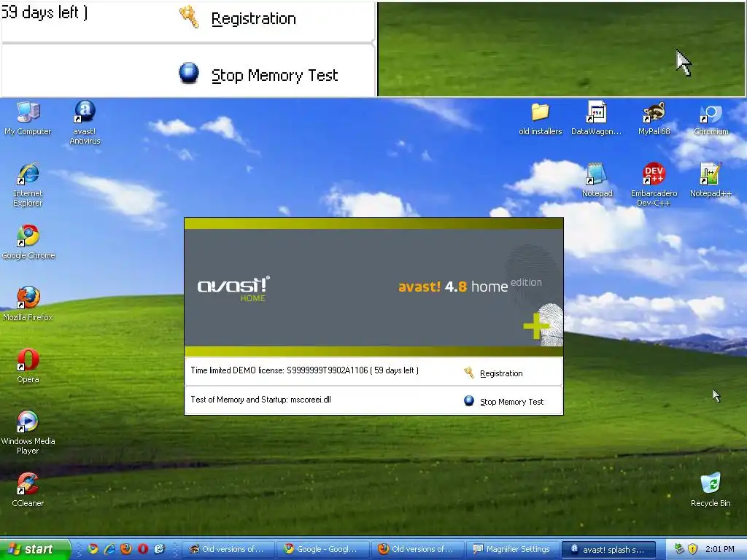Image resolution: width=747 pixels, height=560 pixels.
Task: Click the blue stop orb in avast dialog
Action: coord(469,401)
